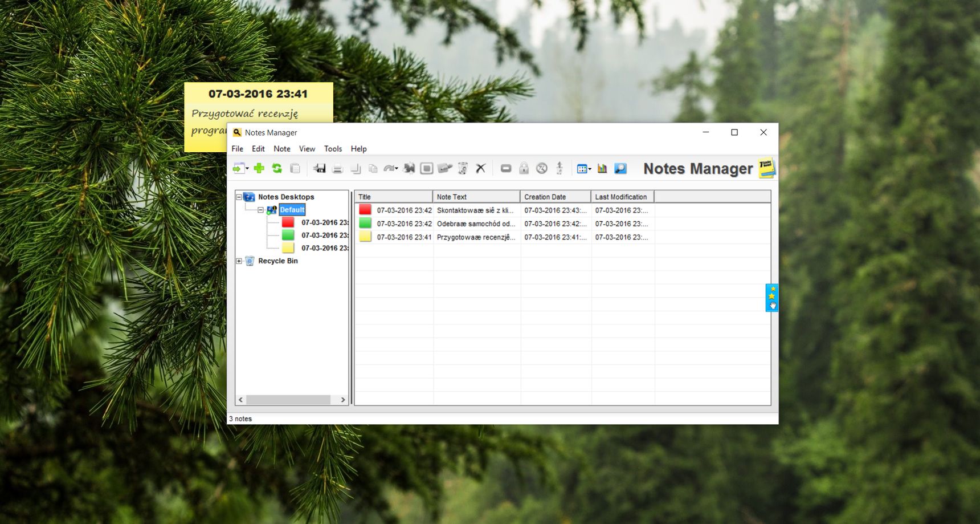Click the puzzle piece icon
The image size is (980, 524).
click(x=409, y=168)
